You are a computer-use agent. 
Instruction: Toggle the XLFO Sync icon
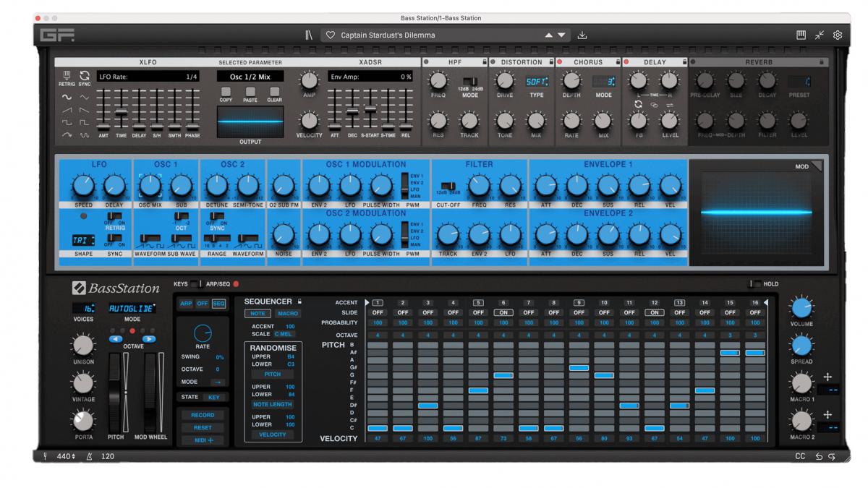tap(85, 75)
